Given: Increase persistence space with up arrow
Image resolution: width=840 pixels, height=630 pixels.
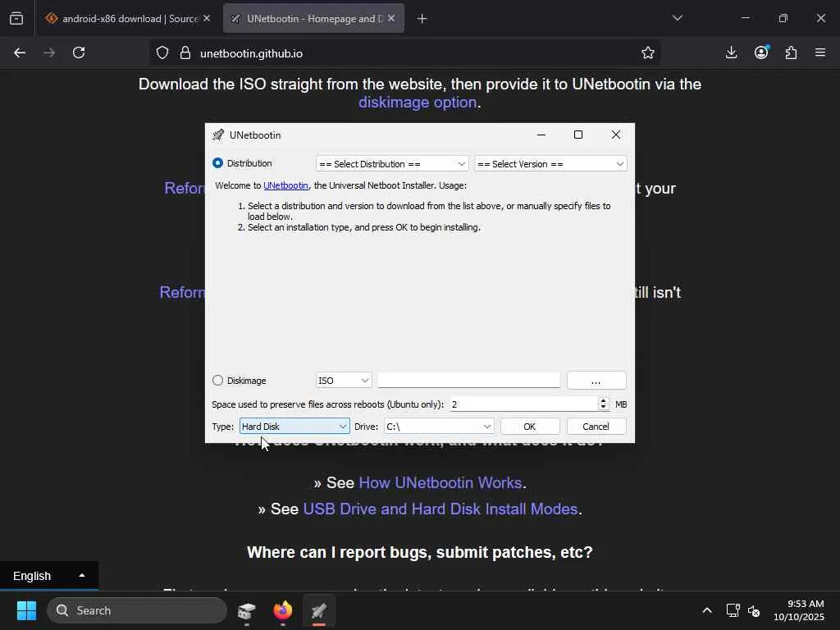Looking at the screenshot, I should 603,400.
